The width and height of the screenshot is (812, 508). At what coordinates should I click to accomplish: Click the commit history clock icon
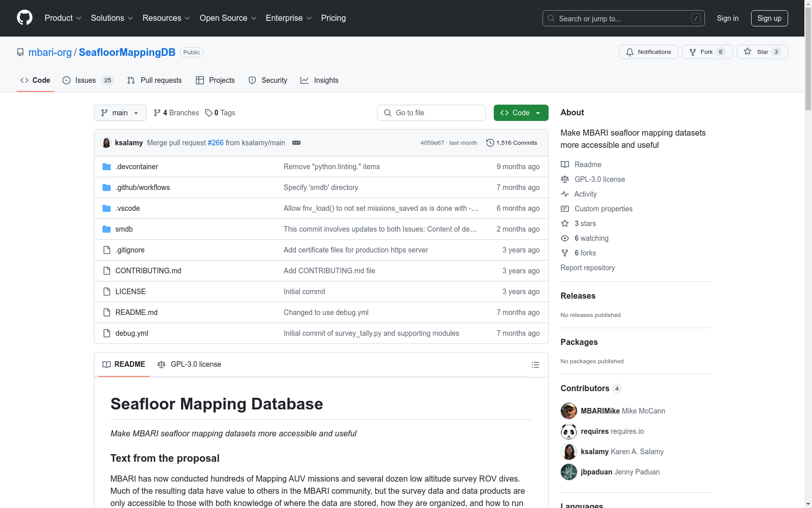click(x=490, y=143)
